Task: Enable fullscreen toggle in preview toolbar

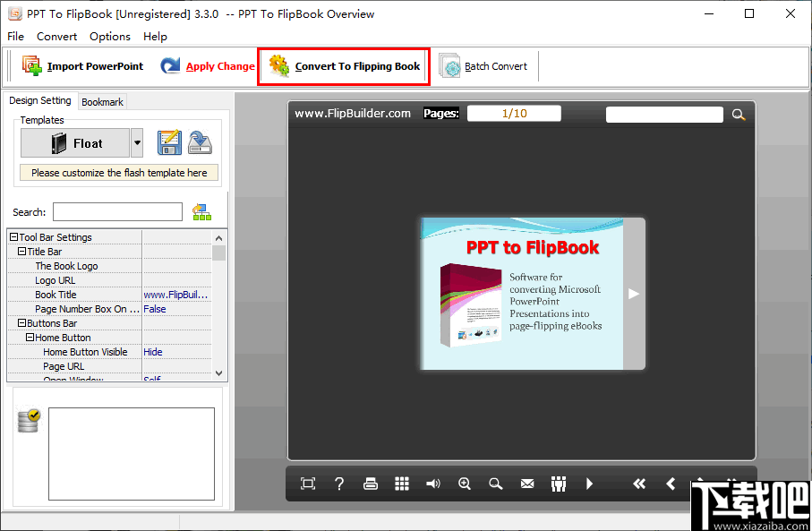Action: (307, 484)
